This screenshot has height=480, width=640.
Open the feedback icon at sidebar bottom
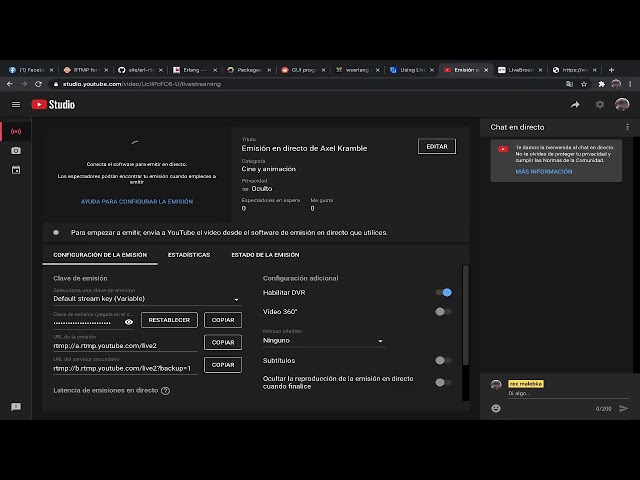click(16, 407)
